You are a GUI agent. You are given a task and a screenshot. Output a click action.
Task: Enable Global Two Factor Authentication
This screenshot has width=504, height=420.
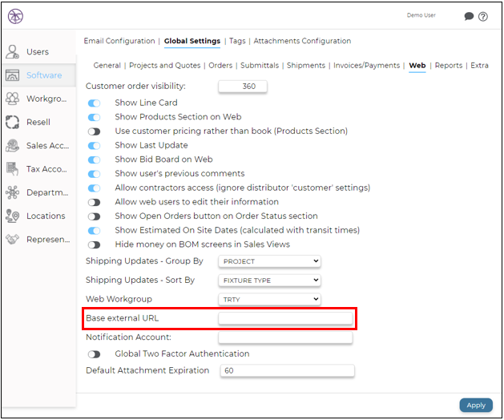95,354
